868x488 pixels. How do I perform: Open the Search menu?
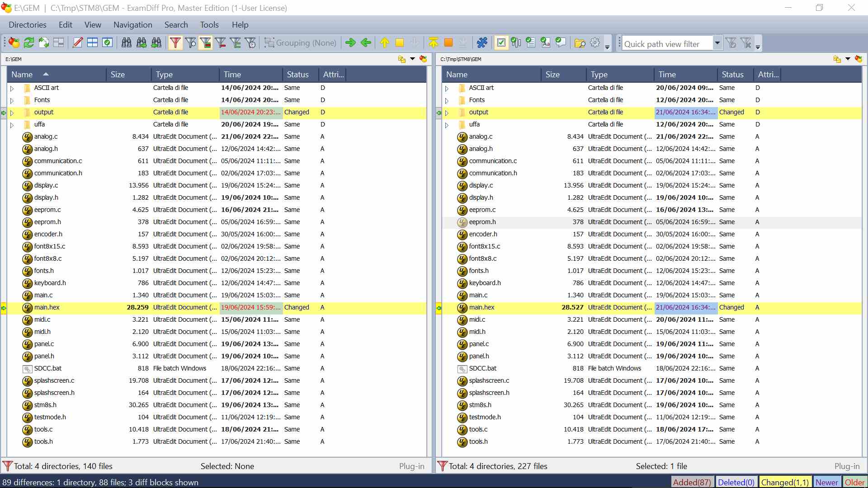click(x=176, y=25)
